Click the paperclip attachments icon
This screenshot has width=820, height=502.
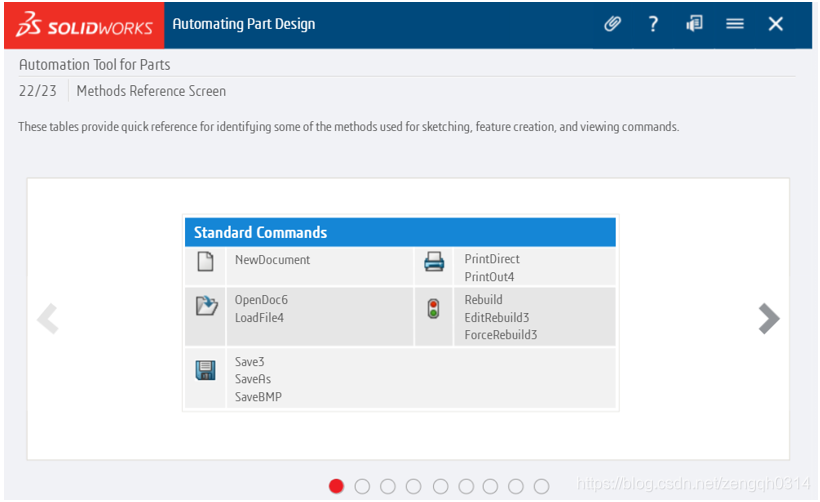pos(613,24)
